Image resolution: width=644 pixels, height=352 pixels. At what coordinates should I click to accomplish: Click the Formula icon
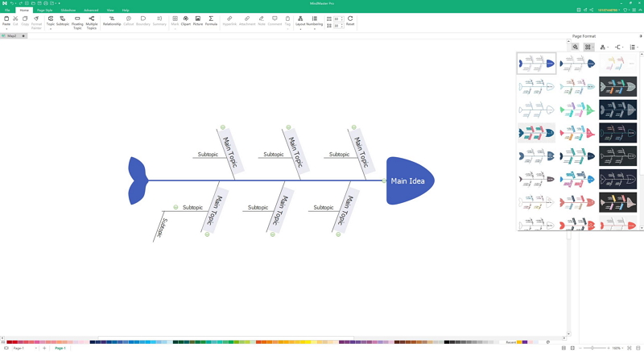[211, 20]
